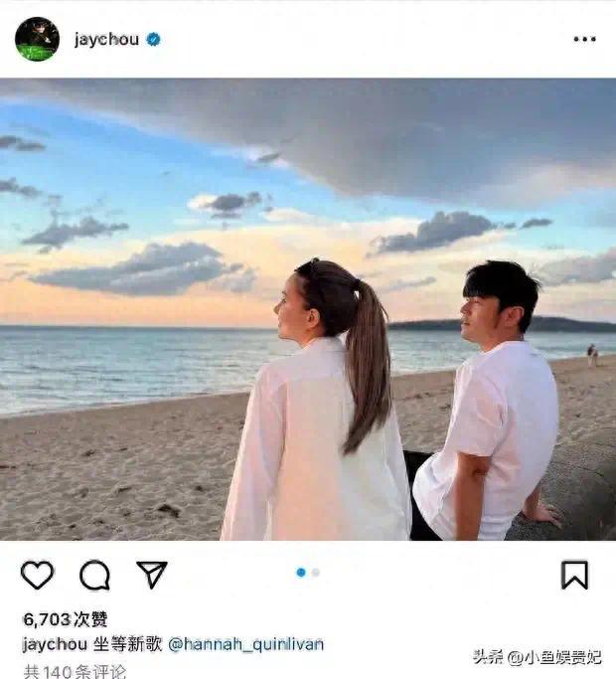This screenshot has height=679, width=616.
Task: Open comments via the speech bubble icon
Action: [x=94, y=575]
